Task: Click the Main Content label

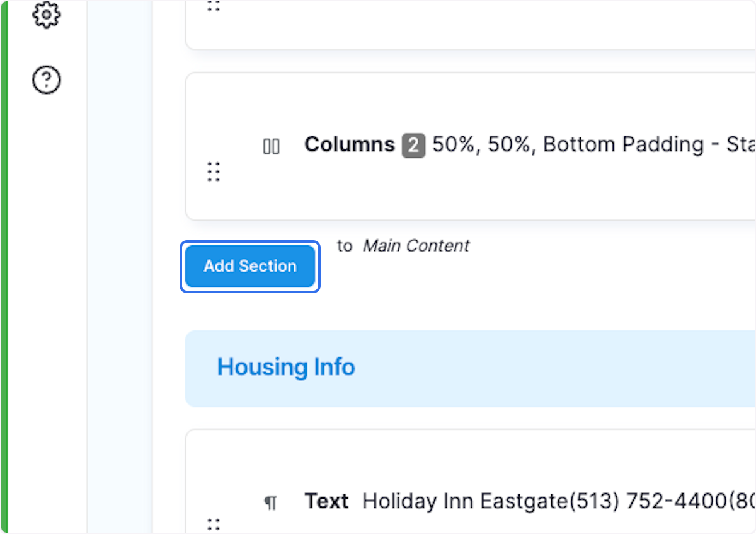Action: (416, 246)
